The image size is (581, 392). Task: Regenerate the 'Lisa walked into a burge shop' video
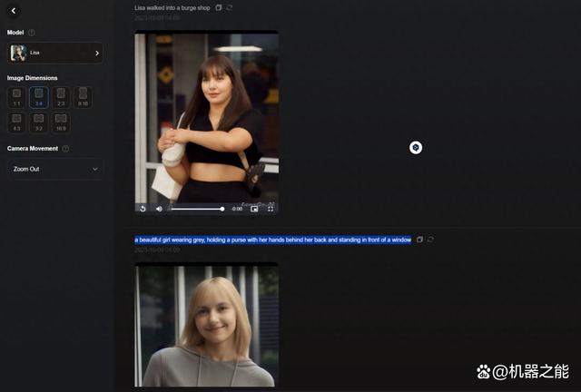click(230, 7)
